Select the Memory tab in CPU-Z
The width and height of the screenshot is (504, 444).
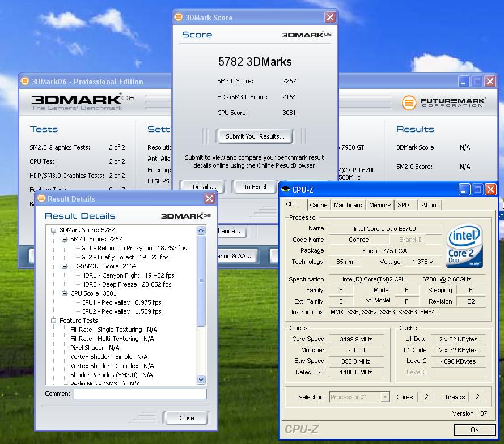pos(380,205)
